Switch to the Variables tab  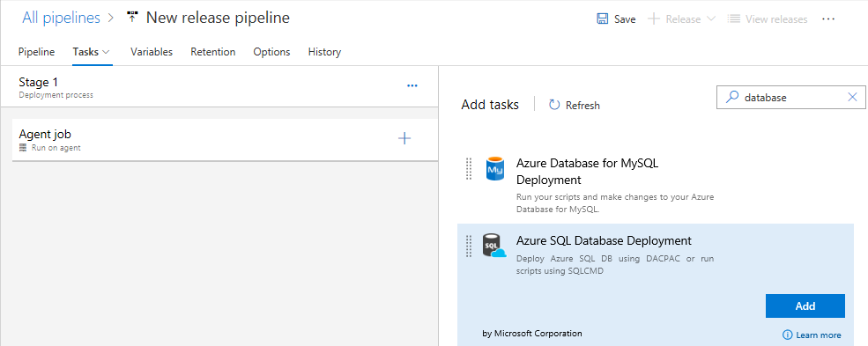pos(152,52)
